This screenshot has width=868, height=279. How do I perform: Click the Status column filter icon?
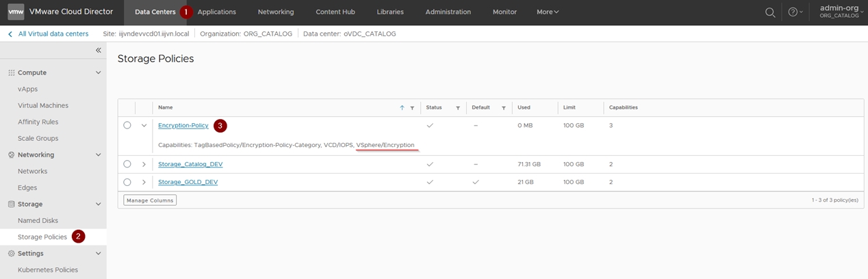click(x=457, y=108)
